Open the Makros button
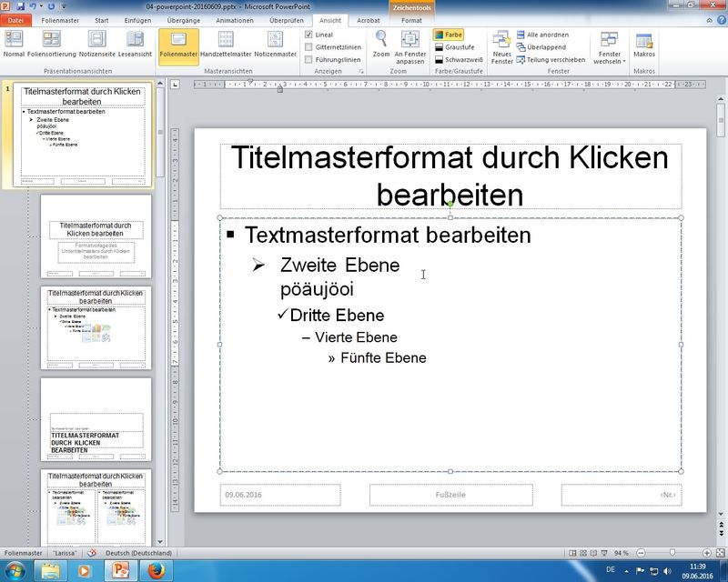This screenshot has height=582, width=728. pos(644,45)
